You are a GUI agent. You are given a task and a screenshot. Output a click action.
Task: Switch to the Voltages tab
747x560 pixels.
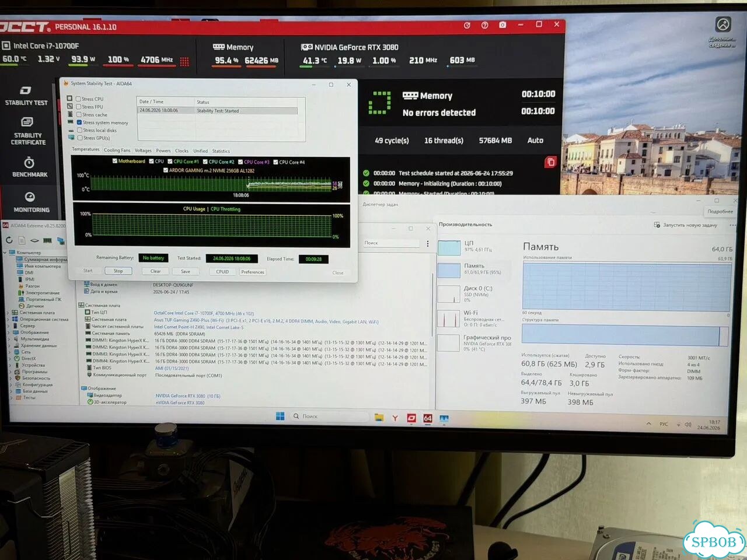click(x=143, y=150)
